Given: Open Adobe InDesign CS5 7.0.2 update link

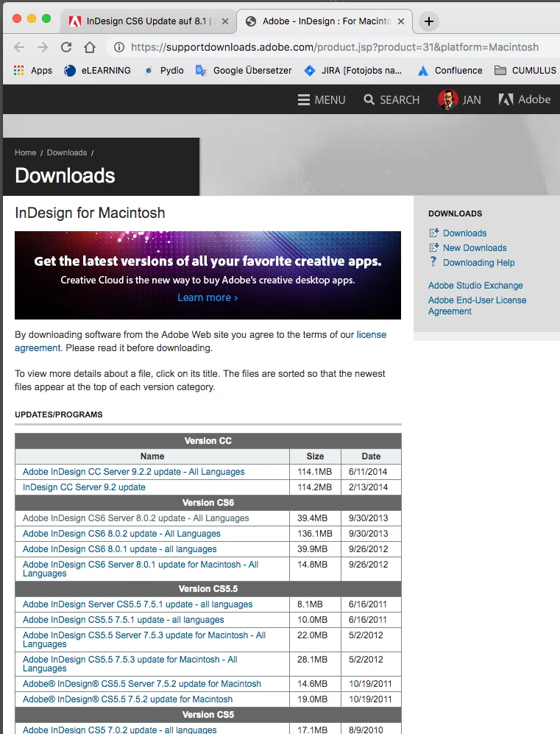Looking at the screenshot, I should pos(119,730).
